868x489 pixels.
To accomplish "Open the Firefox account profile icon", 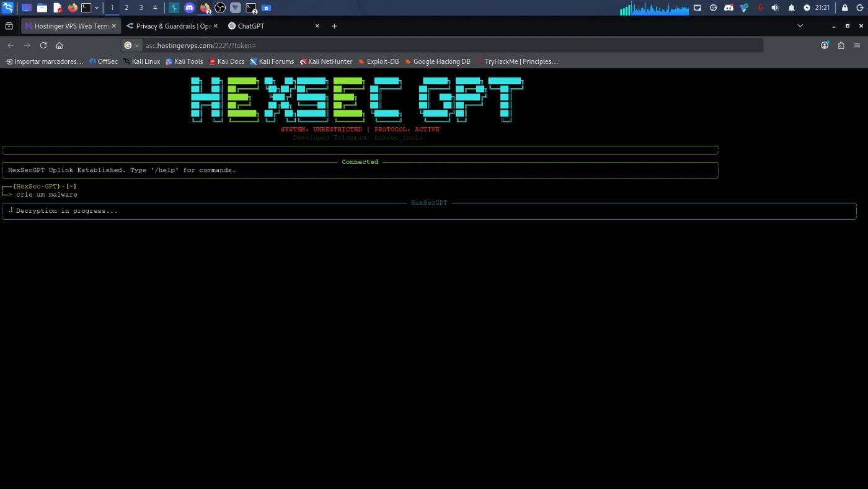I will coord(825,45).
